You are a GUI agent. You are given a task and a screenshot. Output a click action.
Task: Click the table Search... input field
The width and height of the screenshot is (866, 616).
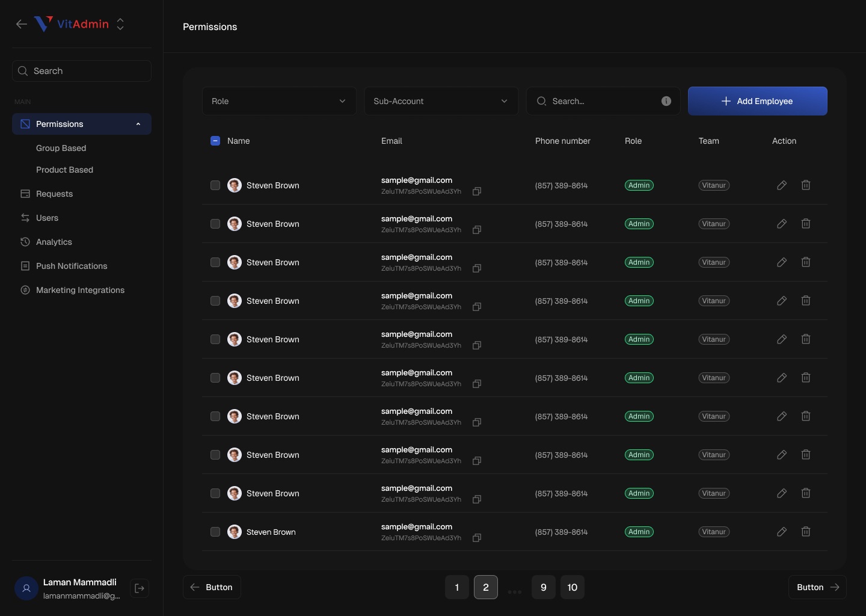coord(603,101)
